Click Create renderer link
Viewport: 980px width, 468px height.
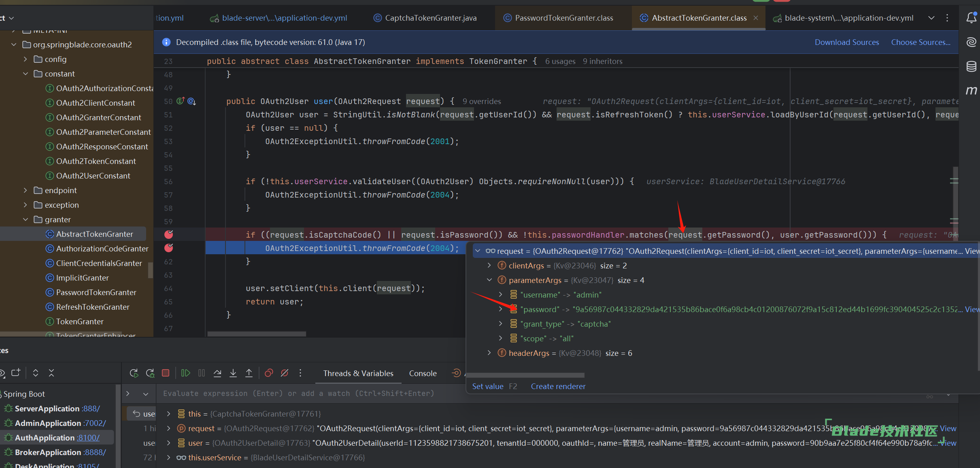[558, 386]
